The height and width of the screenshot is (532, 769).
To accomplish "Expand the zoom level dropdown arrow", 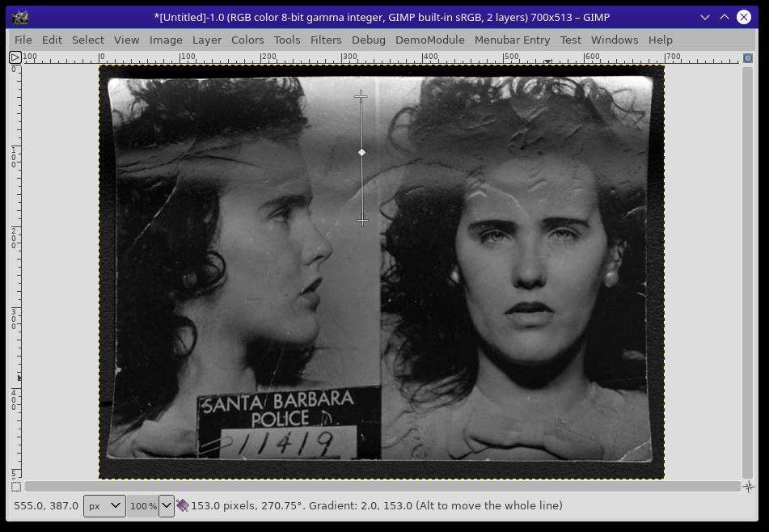I will tap(167, 505).
